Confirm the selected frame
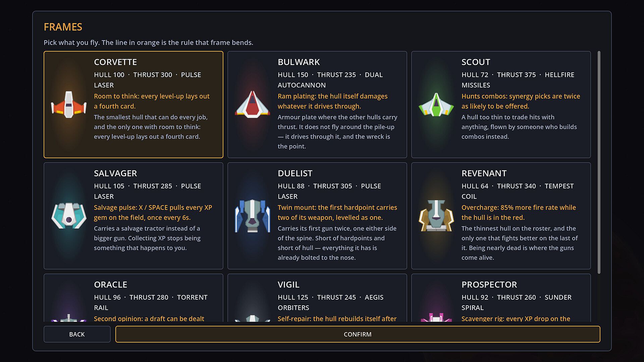 [x=358, y=334]
